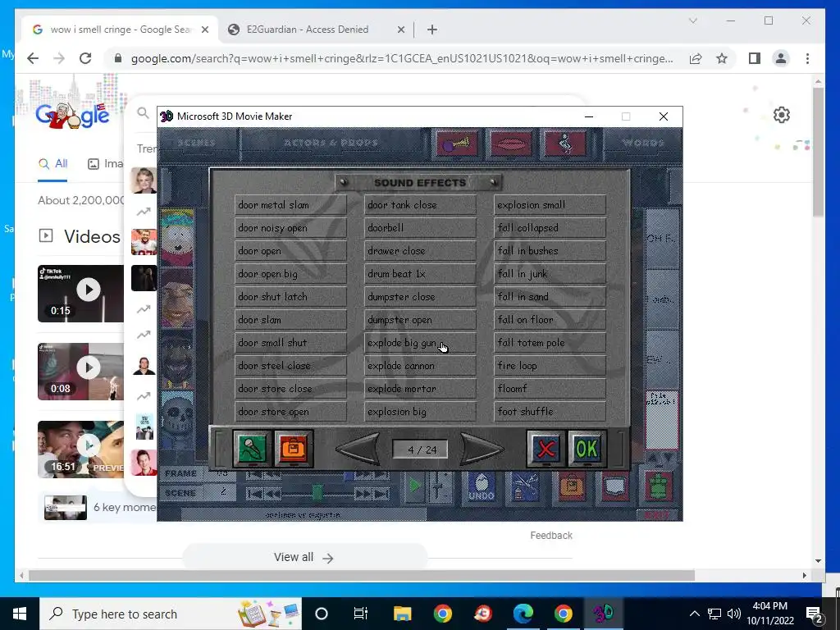
Task: Choose the 'door slam' sound effect
Action: (291, 320)
